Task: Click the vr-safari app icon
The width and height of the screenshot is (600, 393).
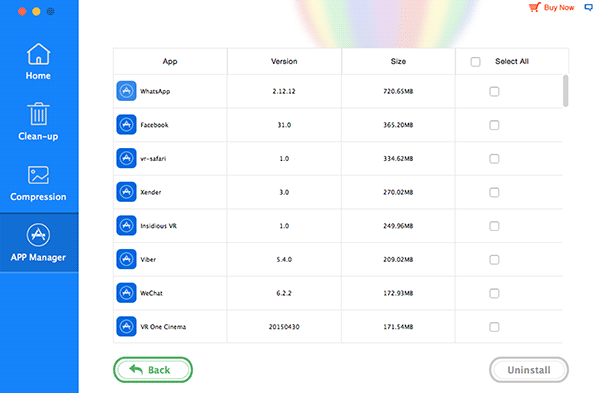Action: 126,158
